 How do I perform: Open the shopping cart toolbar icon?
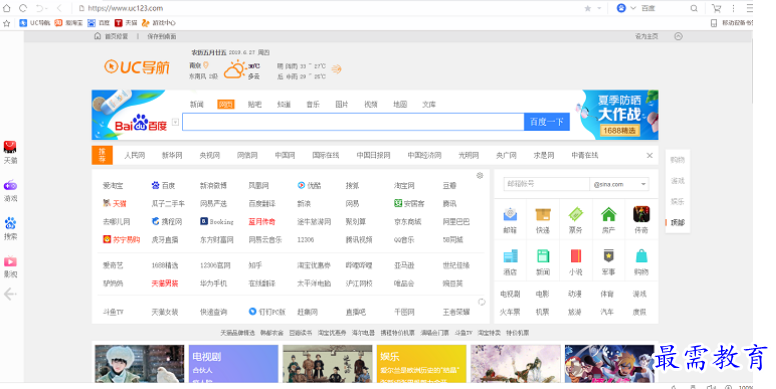coord(716,8)
